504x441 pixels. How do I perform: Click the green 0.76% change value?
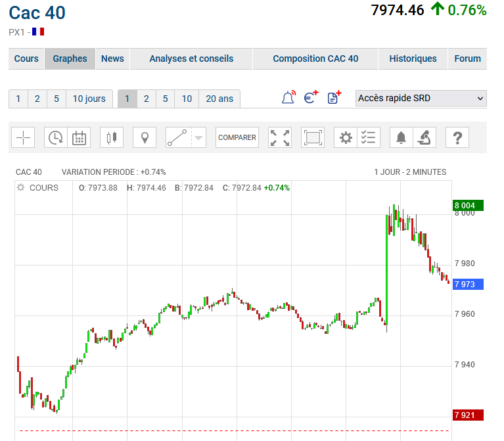(x=467, y=11)
